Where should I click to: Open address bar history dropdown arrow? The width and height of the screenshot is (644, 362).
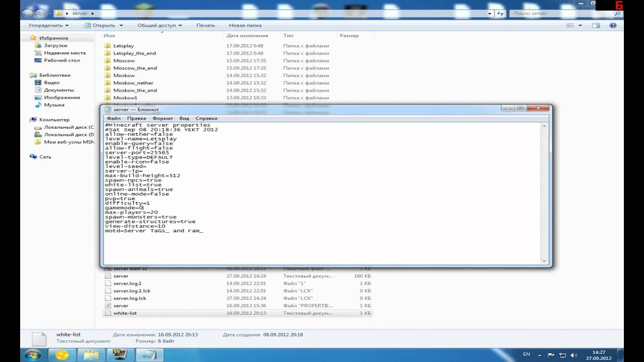pos(490,13)
